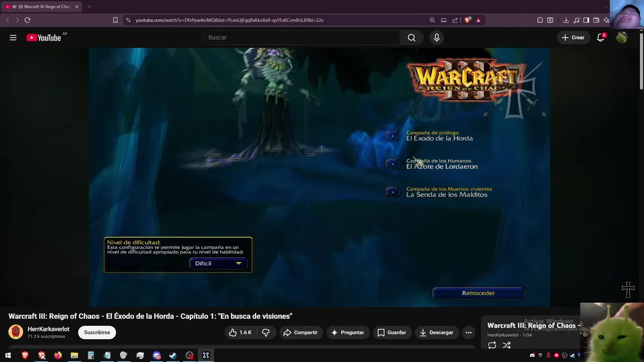Open the YouTube guide hamburger menu

tap(13, 38)
